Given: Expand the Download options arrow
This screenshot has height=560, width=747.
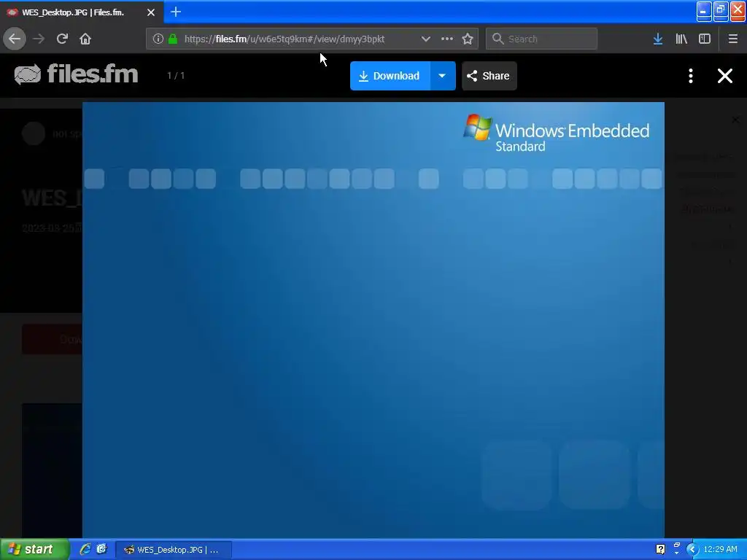Looking at the screenshot, I should point(443,76).
